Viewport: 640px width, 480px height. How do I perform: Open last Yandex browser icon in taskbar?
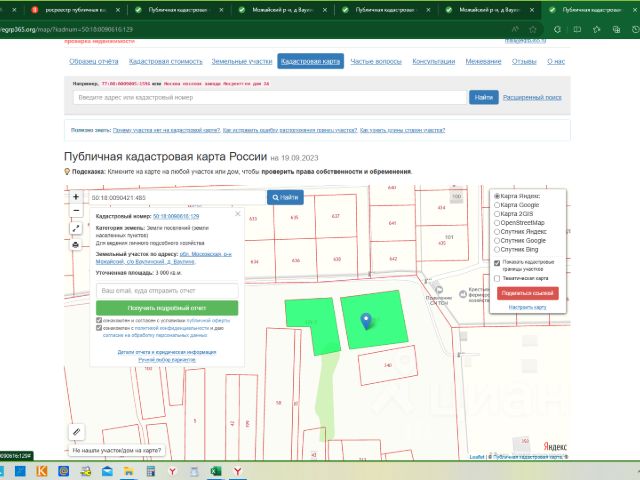[x=238, y=471]
